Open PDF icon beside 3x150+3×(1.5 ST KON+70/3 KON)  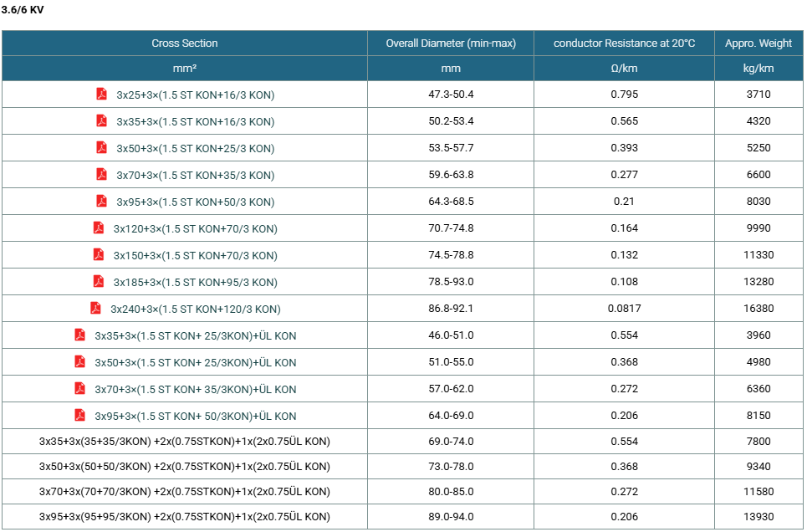99,254
